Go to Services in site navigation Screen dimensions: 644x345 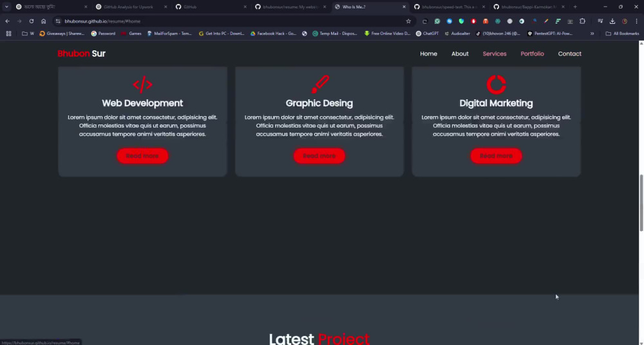pyautogui.click(x=495, y=54)
